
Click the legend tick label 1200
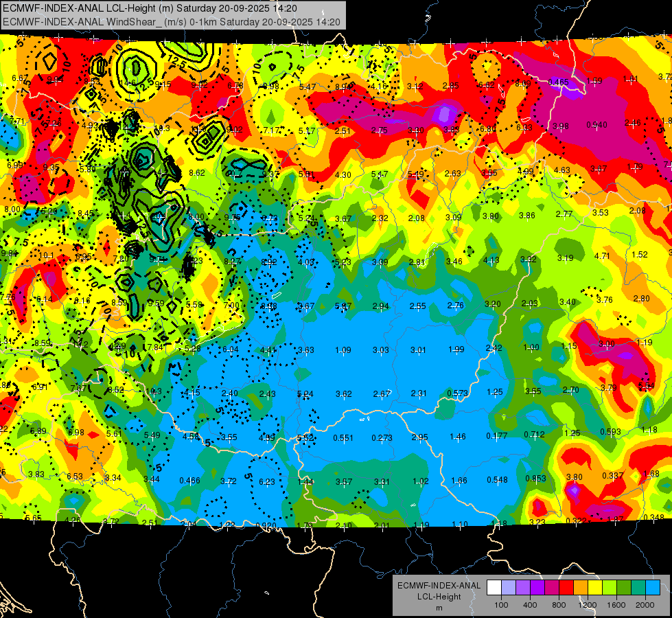tap(587, 605)
